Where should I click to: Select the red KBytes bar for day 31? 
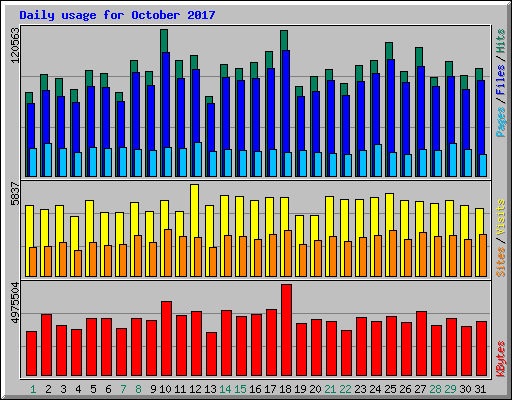pyautogui.click(x=481, y=349)
